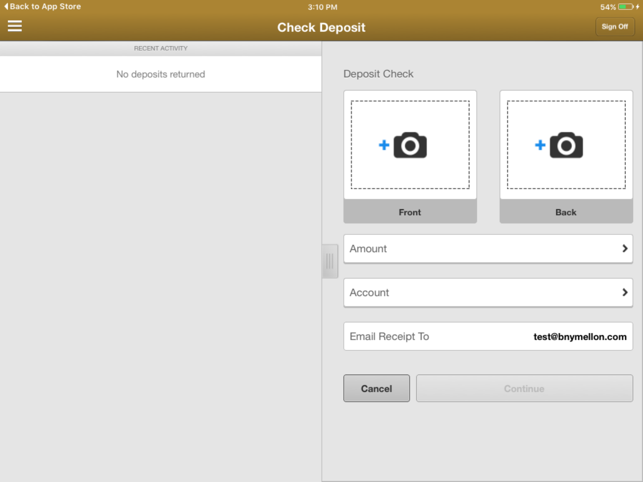Viewport: 643px width, 482px height.
Task: Edit the Email Receipt To field
Action: [488, 336]
